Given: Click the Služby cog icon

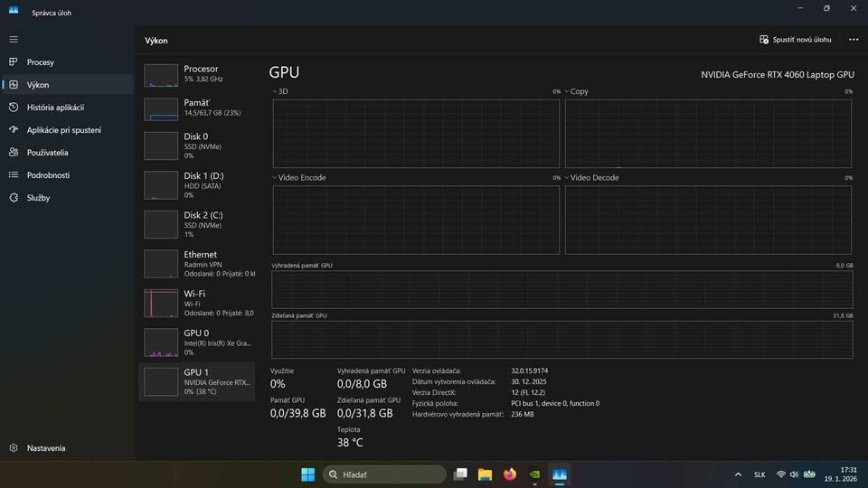Looking at the screenshot, I should tap(14, 198).
